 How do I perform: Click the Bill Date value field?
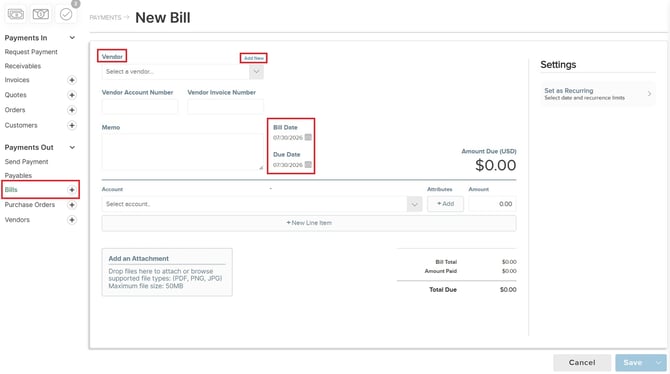(288, 138)
